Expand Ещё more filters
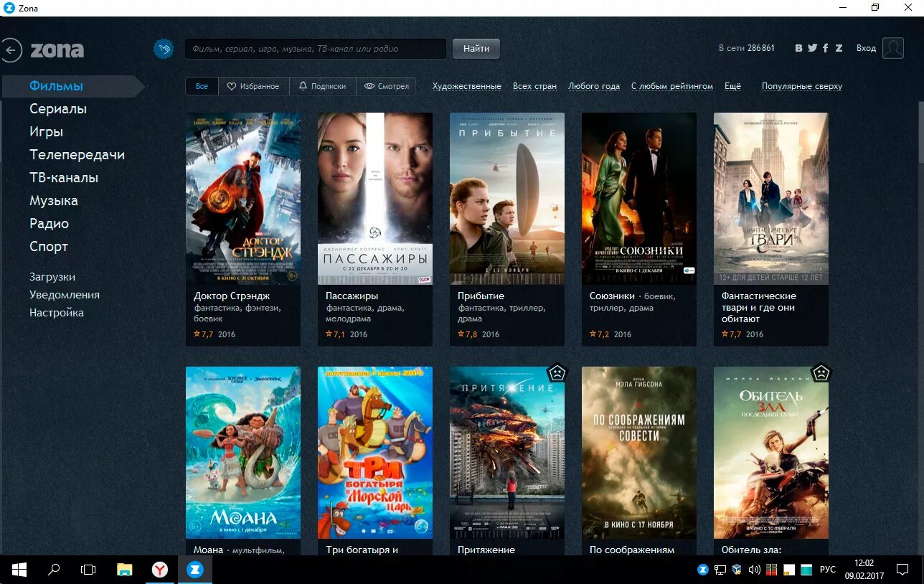Viewport: 924px width, 584px height. [x=732, y=86]
